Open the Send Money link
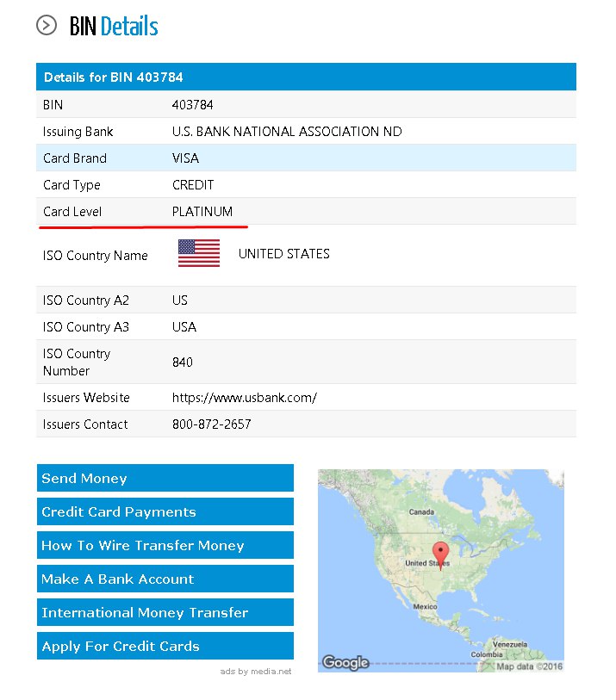This screenshot has height=700, width=616. [165, 478]
